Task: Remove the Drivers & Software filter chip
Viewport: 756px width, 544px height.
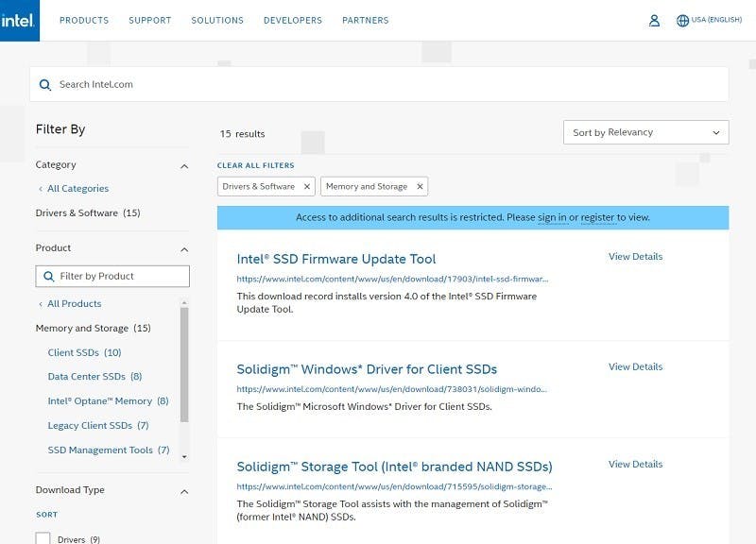Action: pyautogui.click(x=306, y=187)
